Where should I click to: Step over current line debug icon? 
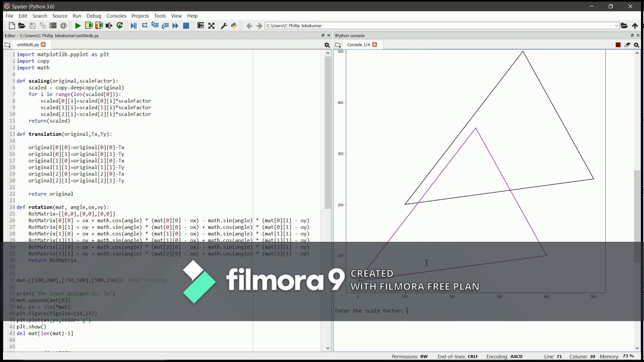tap(144, 26)
